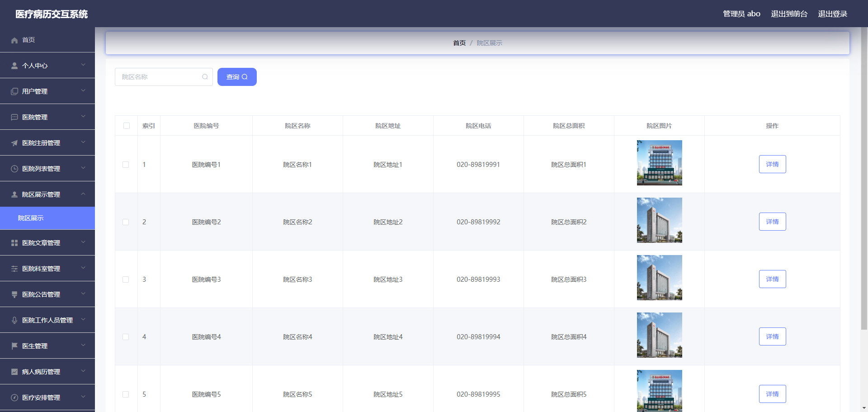Click the magnifier icon in the 院区名称 search field
This screenshot has height=412, width=868.
point(205,77)
